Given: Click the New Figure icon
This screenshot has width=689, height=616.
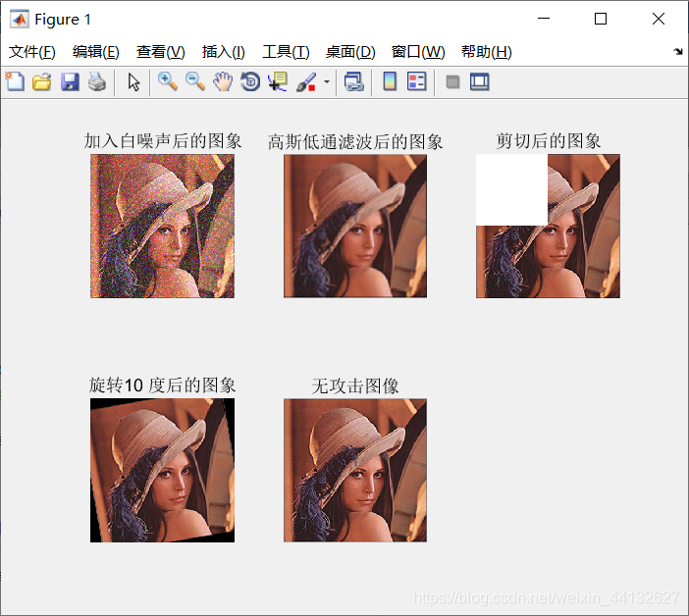Looking at the screenshot, I should (15, 81).
